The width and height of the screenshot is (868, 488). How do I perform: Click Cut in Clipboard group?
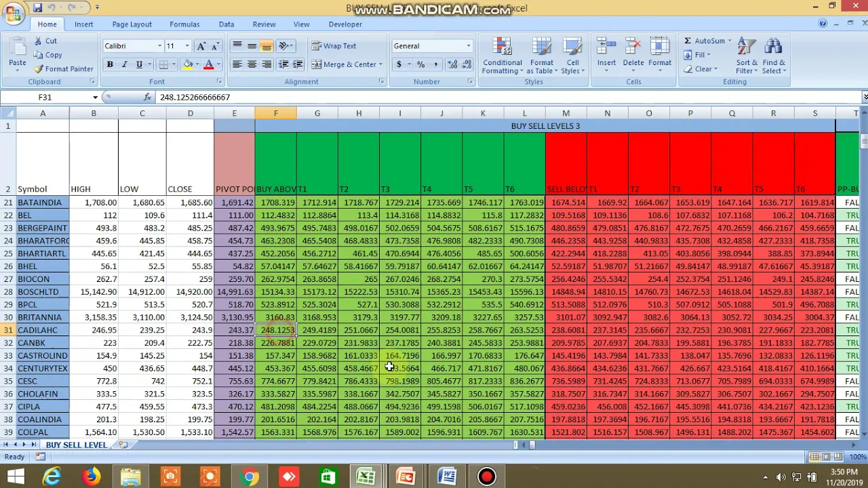(x=45, y=41)
